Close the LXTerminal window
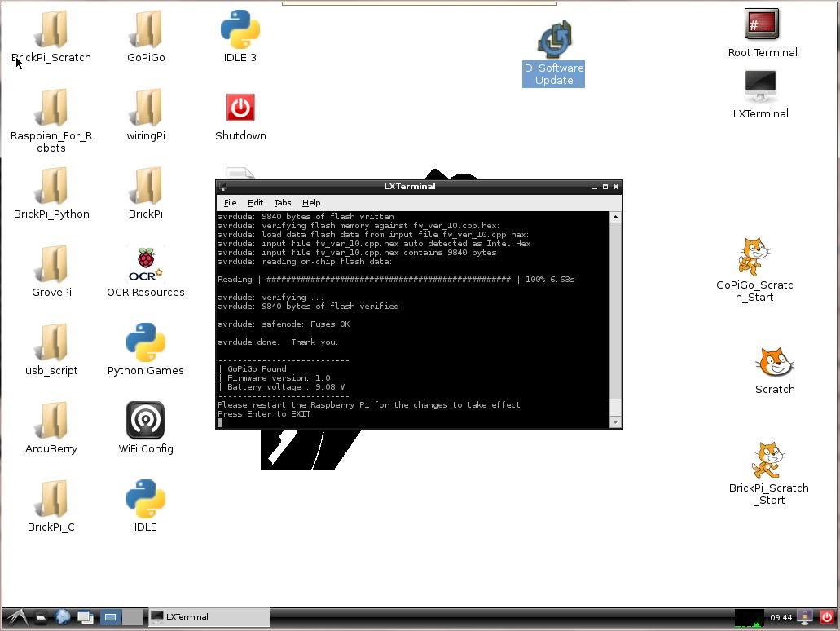840x631 pixels. (616, 187)
